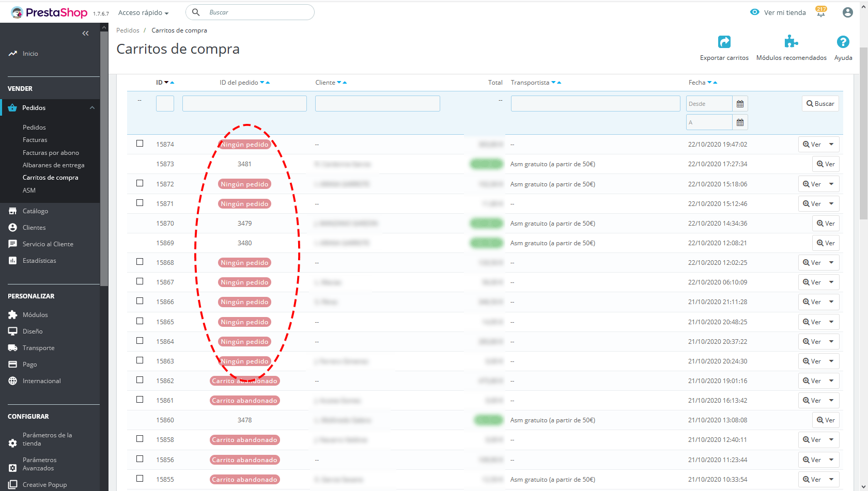Open the action dropdown arrow for cart 15863
Viewport: 868px width, 491px height.
tap(831, 361)
